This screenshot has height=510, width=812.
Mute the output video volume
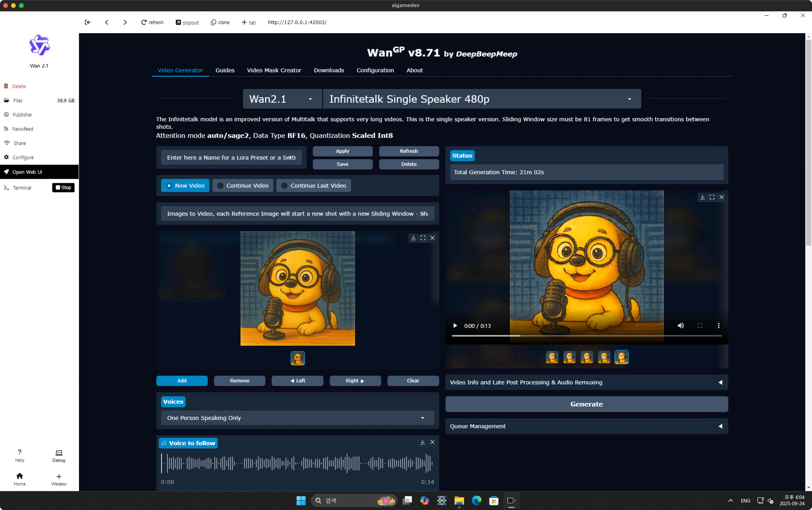click(x=680, y=326)
